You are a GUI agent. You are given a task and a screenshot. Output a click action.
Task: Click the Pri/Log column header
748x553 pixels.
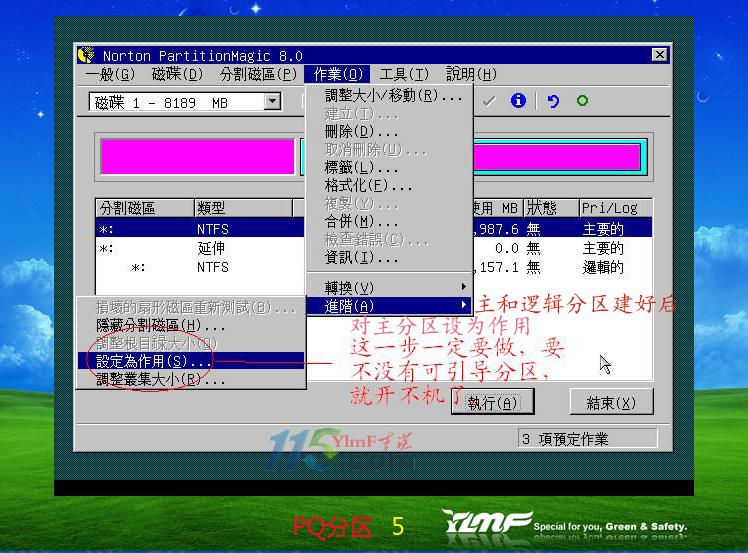[615, 208]
